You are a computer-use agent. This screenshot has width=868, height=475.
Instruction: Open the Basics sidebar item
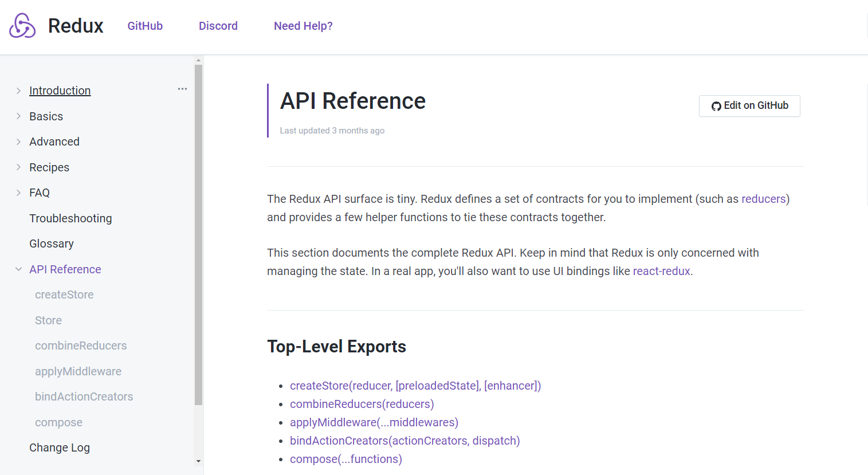(46, 116)
